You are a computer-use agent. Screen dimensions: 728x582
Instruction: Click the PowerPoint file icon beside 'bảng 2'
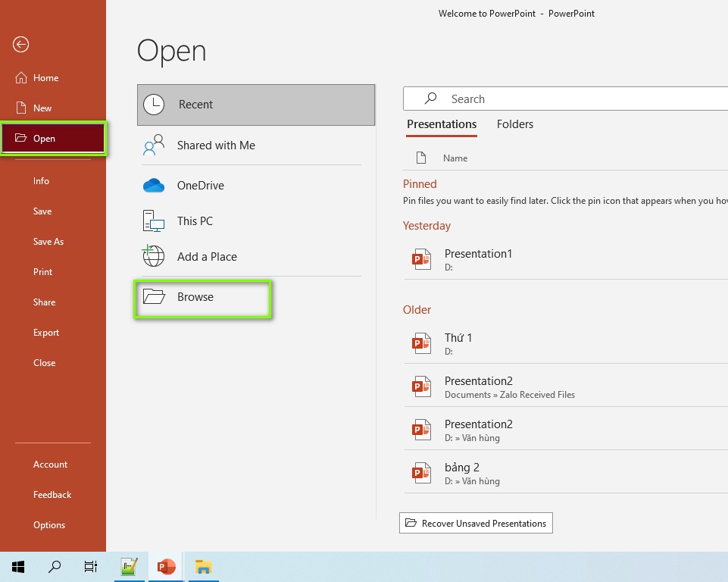[421, 474]
